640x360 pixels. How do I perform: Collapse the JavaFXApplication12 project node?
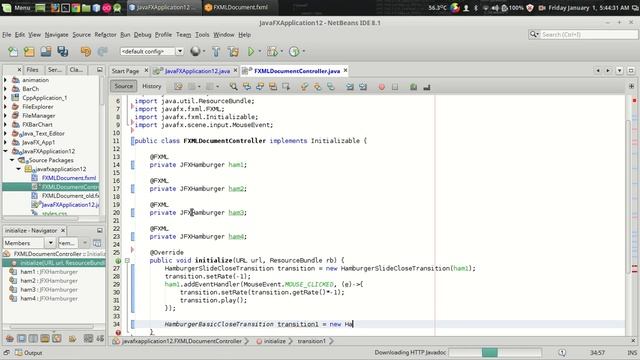(x=6, y=151)
